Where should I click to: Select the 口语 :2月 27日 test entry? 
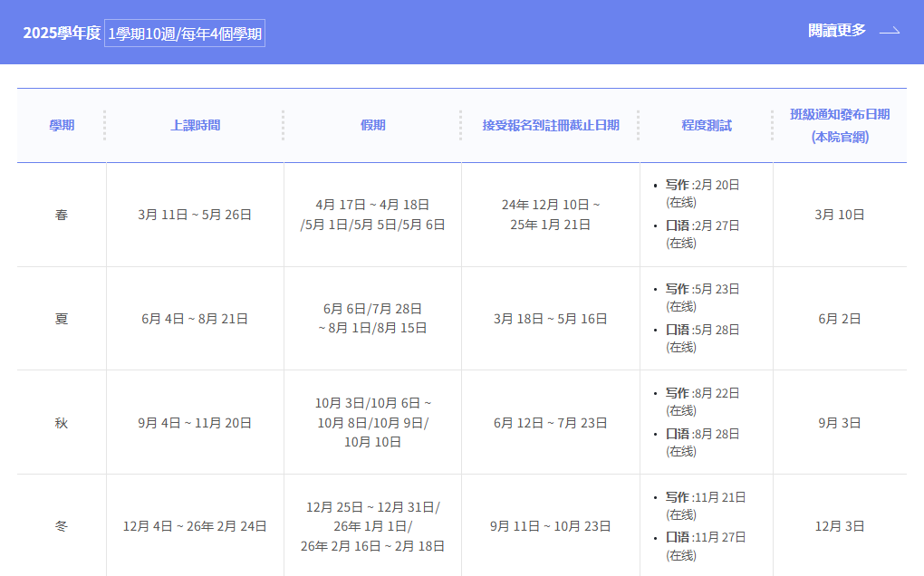702,226
